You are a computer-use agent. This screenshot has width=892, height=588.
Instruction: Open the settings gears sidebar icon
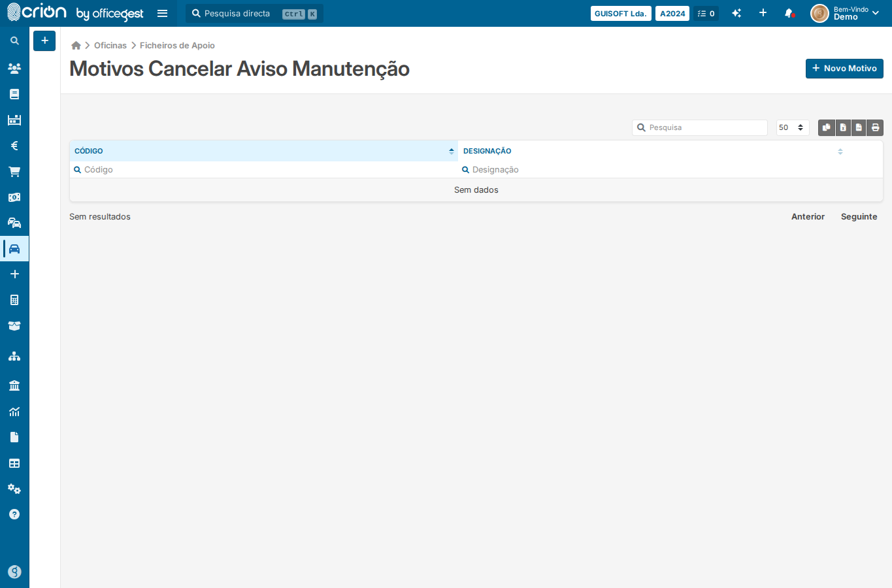click(x=14, y=489)
